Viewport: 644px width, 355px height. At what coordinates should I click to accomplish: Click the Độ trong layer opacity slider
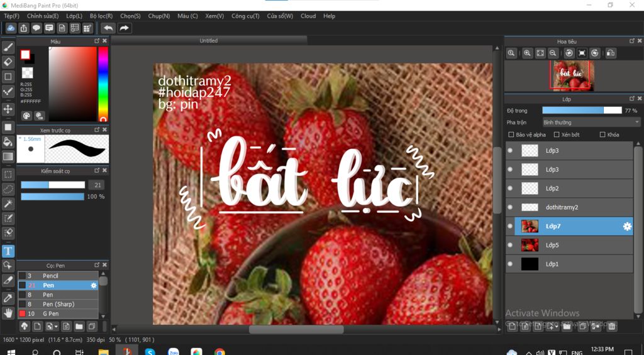[582, 111]
